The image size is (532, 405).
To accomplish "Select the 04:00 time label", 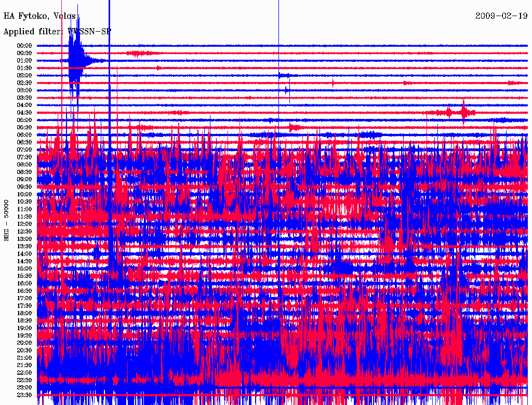I will tap(24, 105).
